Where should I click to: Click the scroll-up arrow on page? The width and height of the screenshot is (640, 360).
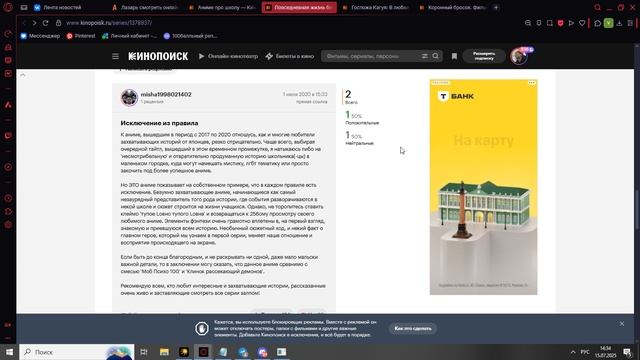point(23,75)
